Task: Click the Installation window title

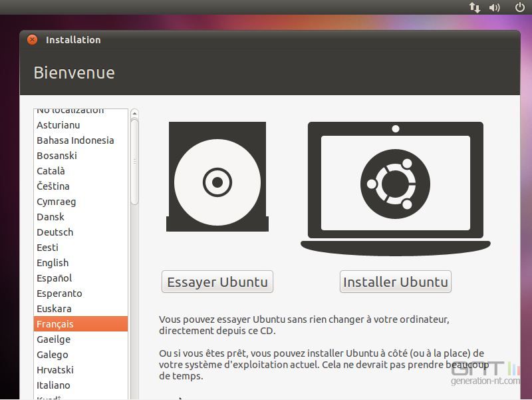Action: pyautogui.click(x=73, y=40)
